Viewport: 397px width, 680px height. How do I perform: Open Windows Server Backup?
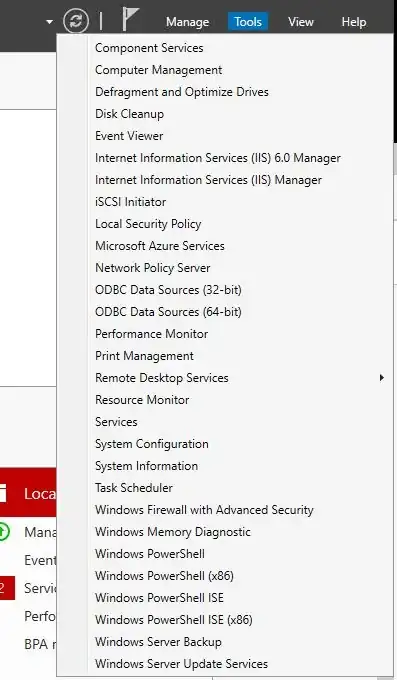pos(158,642)
